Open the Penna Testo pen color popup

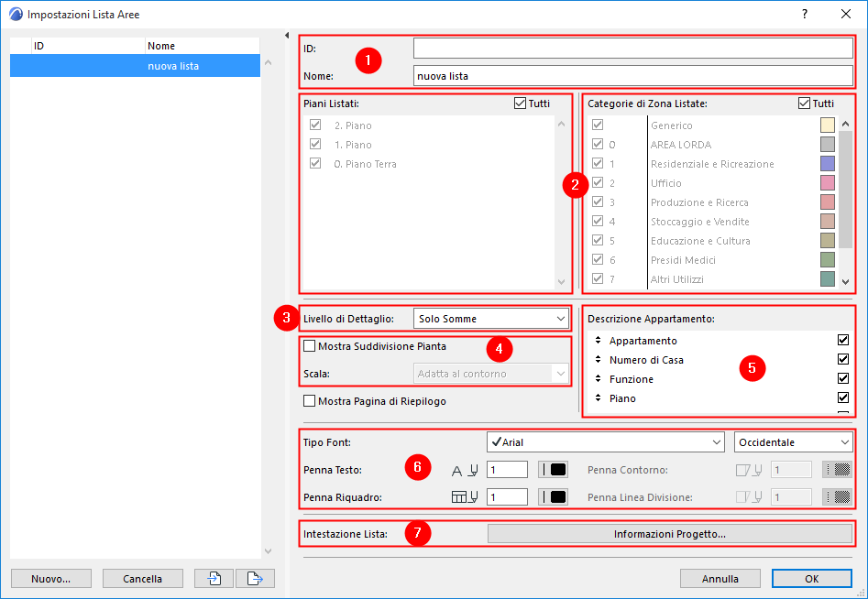pos(553,470)
